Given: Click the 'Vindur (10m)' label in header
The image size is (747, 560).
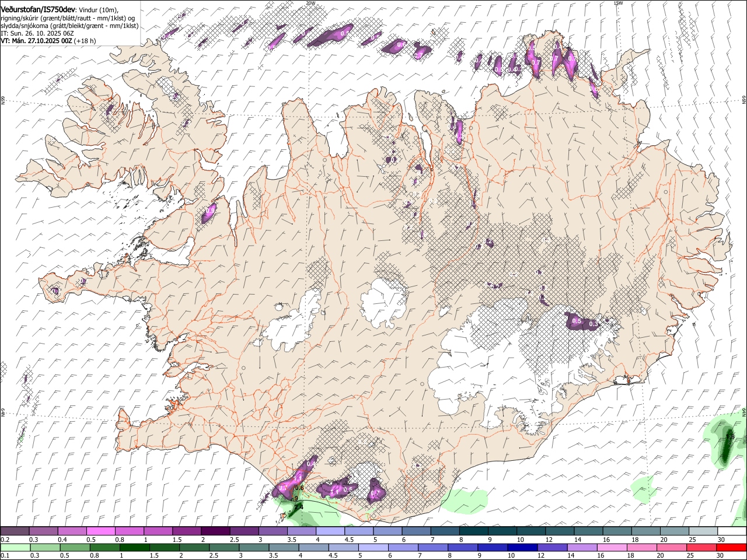Looking at the screenshot, I should point(98,10).
